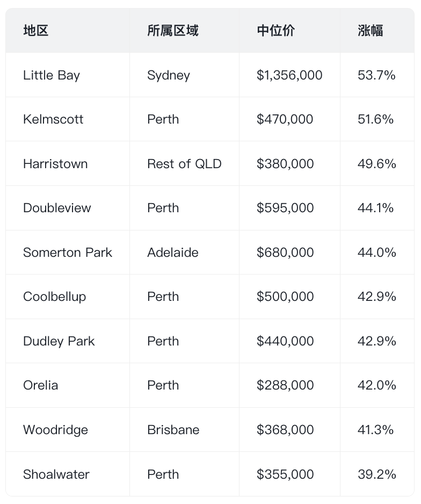Select the Kelmscott suburb cell
The height and width of the screenshot is (504, 421).
tap(53, 119)
